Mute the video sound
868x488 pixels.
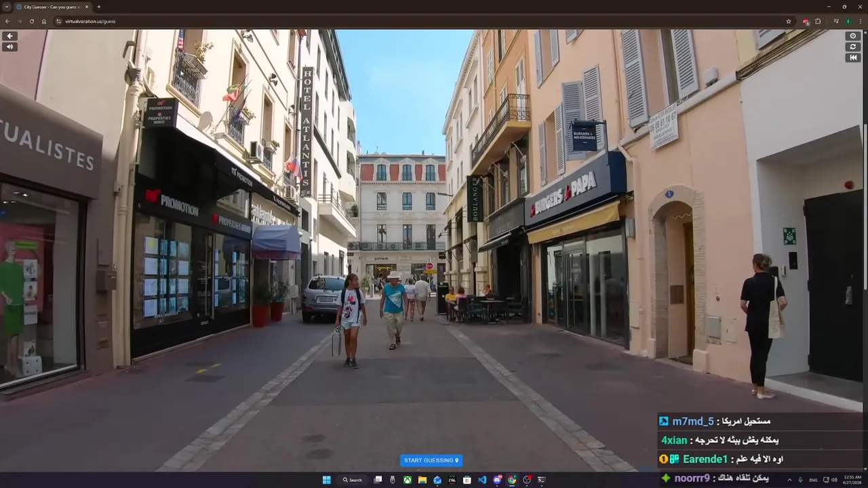(x=9, y=47)
